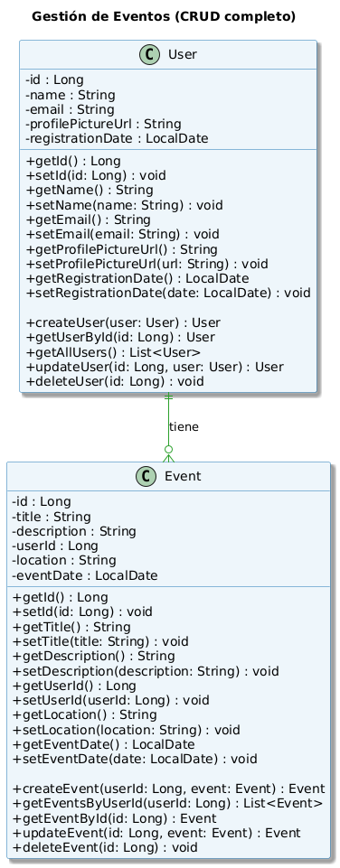Click method '+getRegistrationDate() : LocalDate'
340x868 pixels.
click(137, 278)
